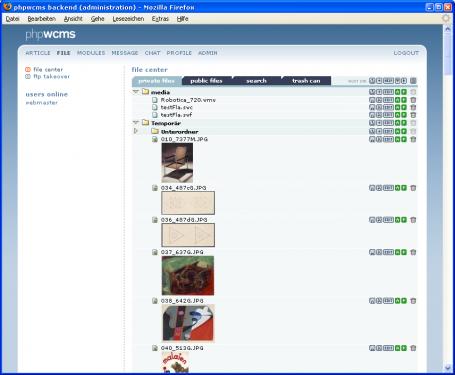This screenshot has width=455, height=375.
Task: Open the 037_637G.JPG painting thumbnail
Action: 188,276
